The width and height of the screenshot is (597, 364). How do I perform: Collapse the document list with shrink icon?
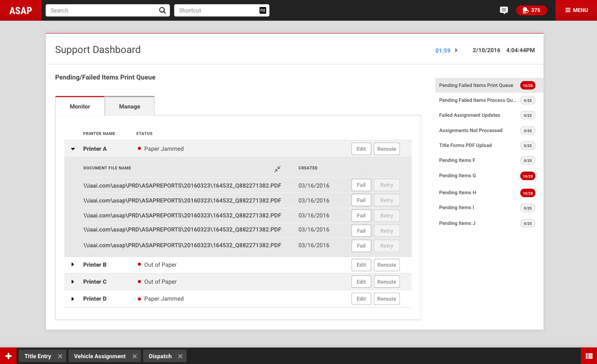277,169
